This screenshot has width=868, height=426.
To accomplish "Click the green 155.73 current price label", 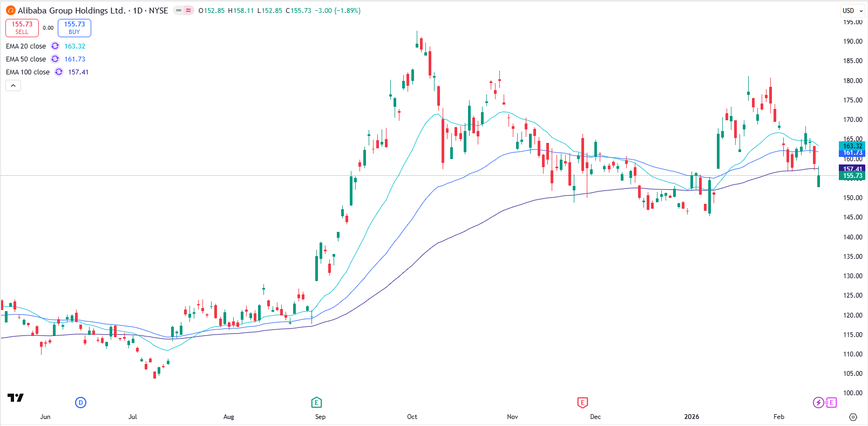I will click(x=853, y=176).
